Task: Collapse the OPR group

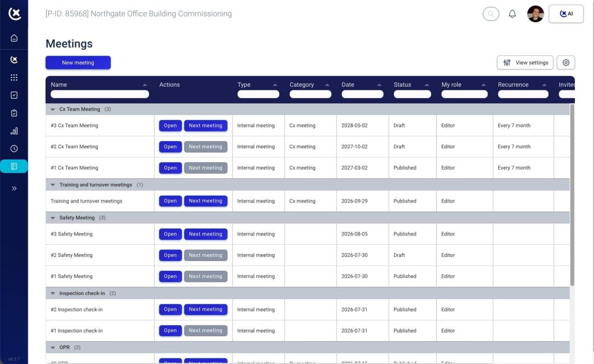Action: tap(53, 348)
